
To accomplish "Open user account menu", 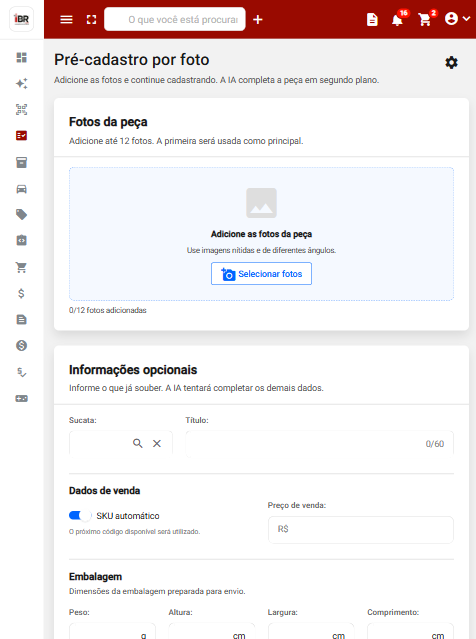I will point(457,19).
